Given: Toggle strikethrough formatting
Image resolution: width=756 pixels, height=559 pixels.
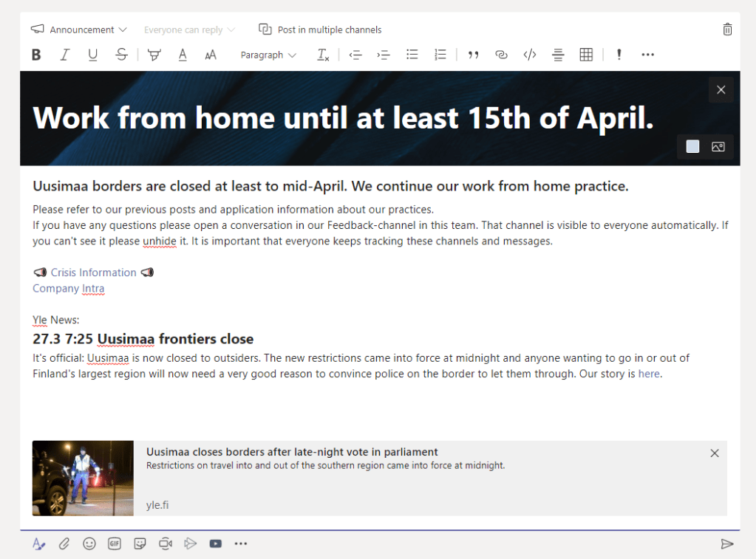Looking at the screenshot, I should coord(121,55).
